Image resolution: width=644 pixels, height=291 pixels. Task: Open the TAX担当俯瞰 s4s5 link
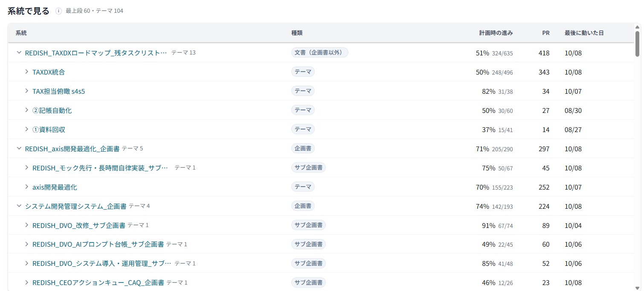click(x=58, y=91)
